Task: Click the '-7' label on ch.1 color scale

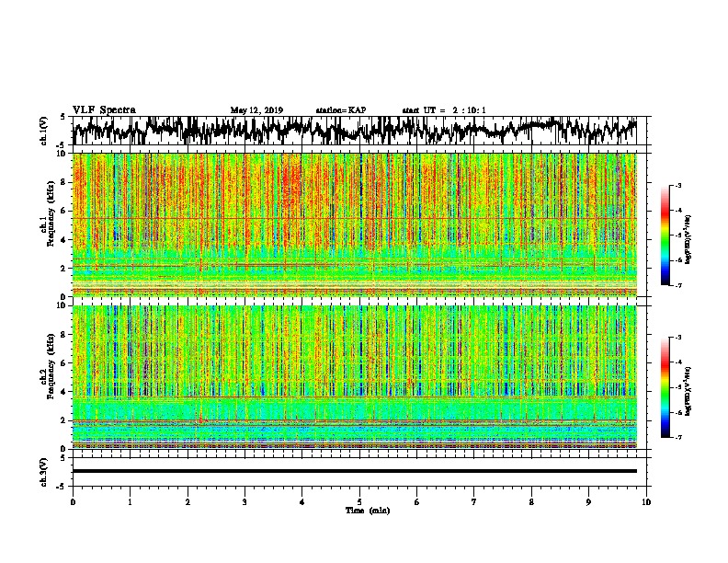Action: click(x=678, y=285)
